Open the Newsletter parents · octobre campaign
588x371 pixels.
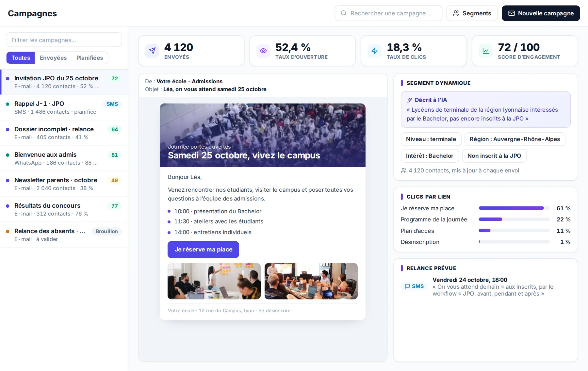pyautogui.click(x=64, y=184)
